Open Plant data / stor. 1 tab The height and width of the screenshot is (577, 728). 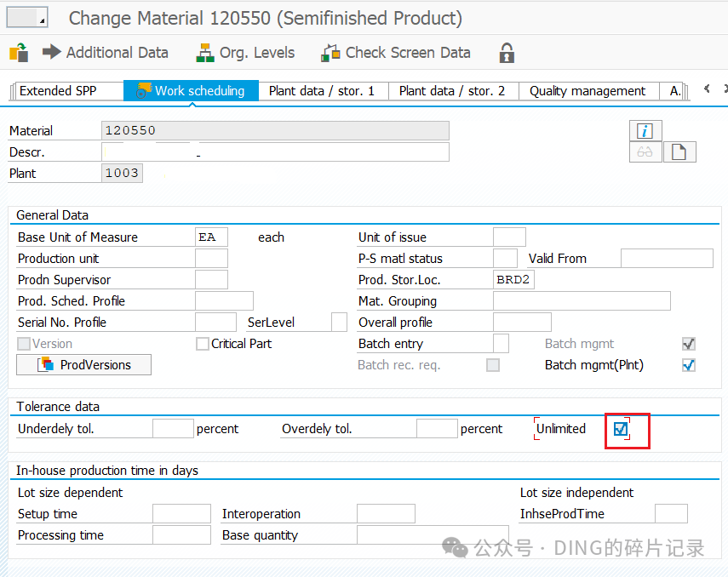323,90
